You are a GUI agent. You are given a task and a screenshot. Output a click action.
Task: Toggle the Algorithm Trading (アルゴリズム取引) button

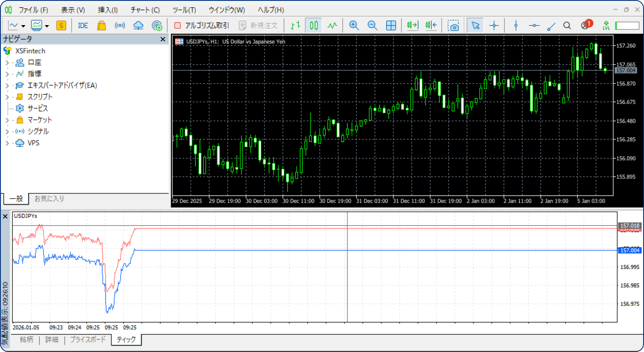202,26
